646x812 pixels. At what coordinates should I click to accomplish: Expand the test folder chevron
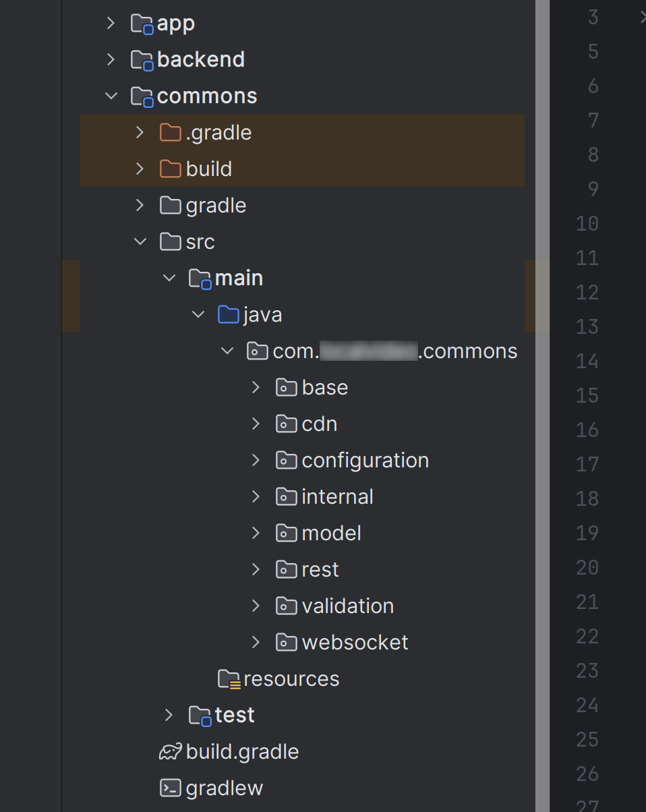169,716
